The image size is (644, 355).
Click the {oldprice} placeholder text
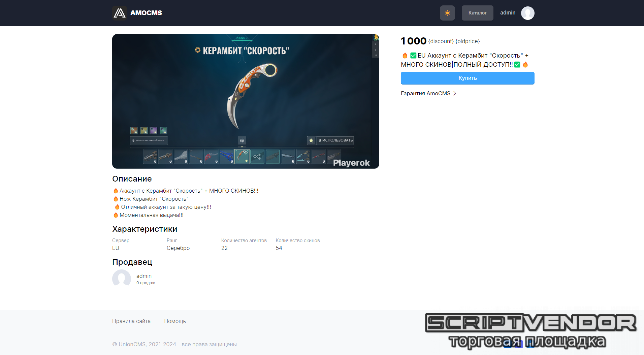tap(468, 41)
